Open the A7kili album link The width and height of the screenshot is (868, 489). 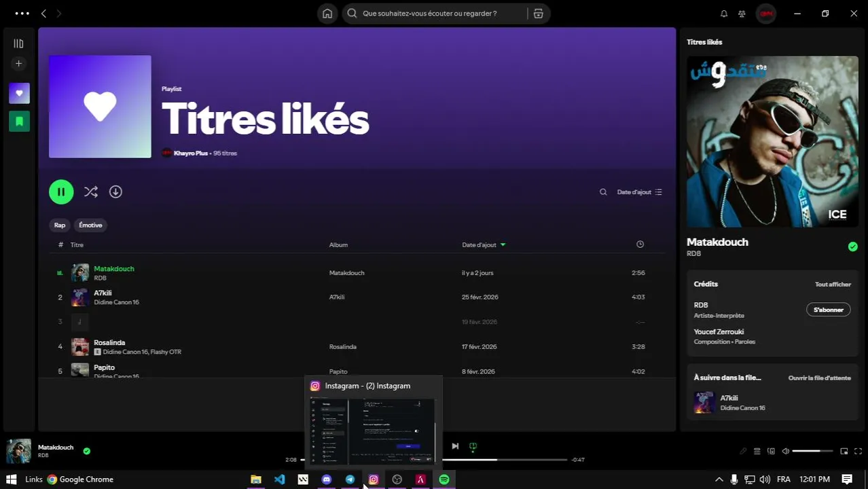pos(337,297)
